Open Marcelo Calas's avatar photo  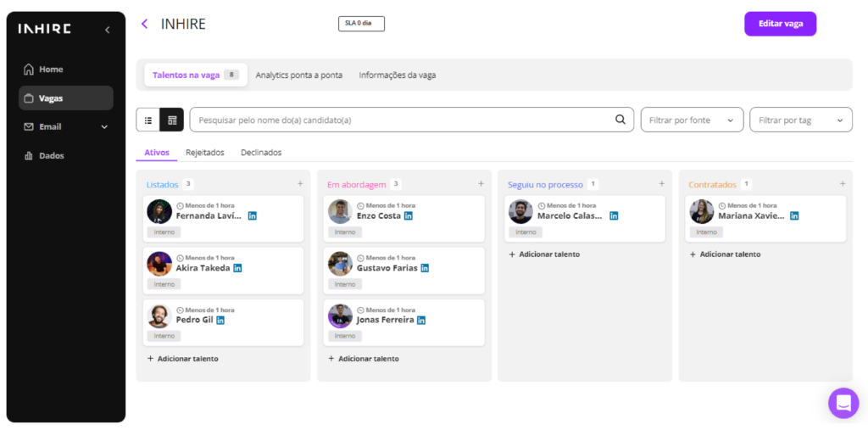click(x=521, y=212)
